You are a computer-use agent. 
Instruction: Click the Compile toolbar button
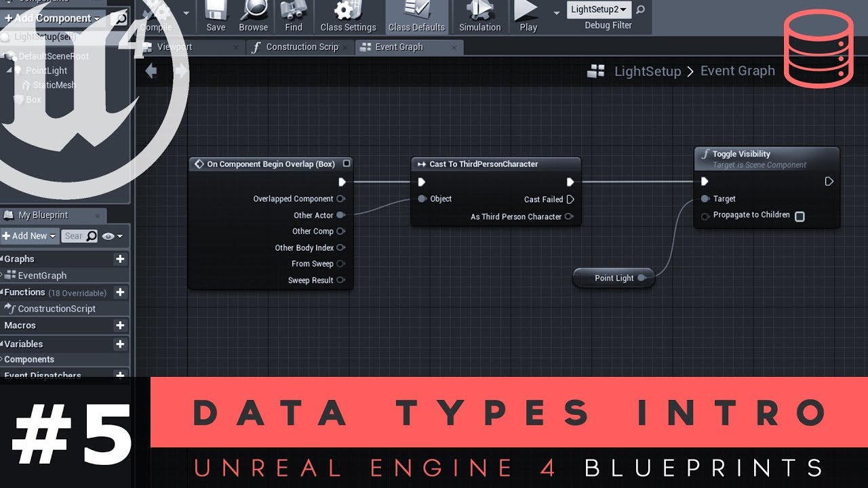(x=156, y=17)
